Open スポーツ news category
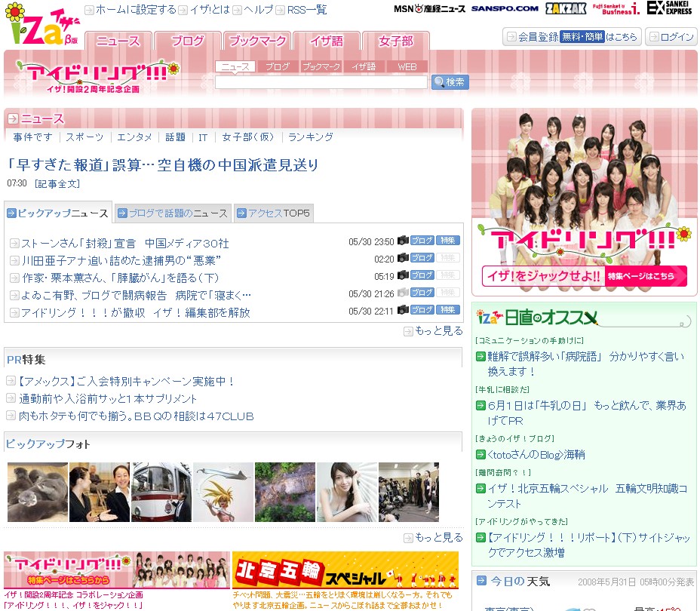 tap(84, 137)
